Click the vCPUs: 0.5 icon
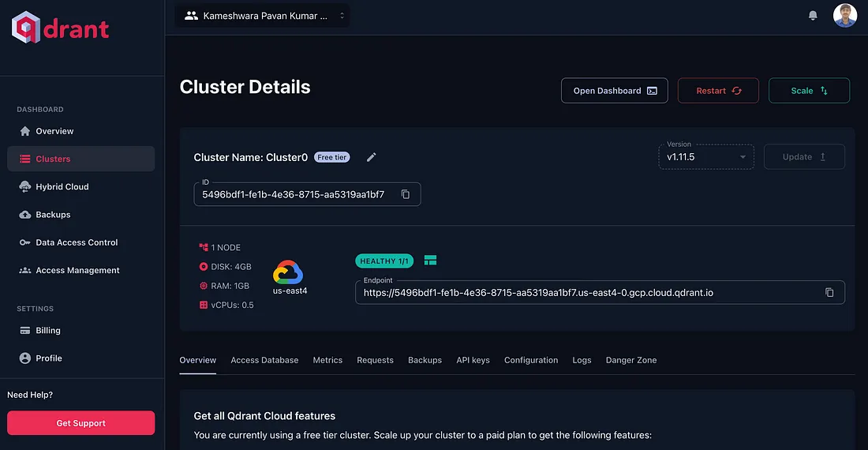This screenshot has height=450, width=868. click(x=204, y=305)
